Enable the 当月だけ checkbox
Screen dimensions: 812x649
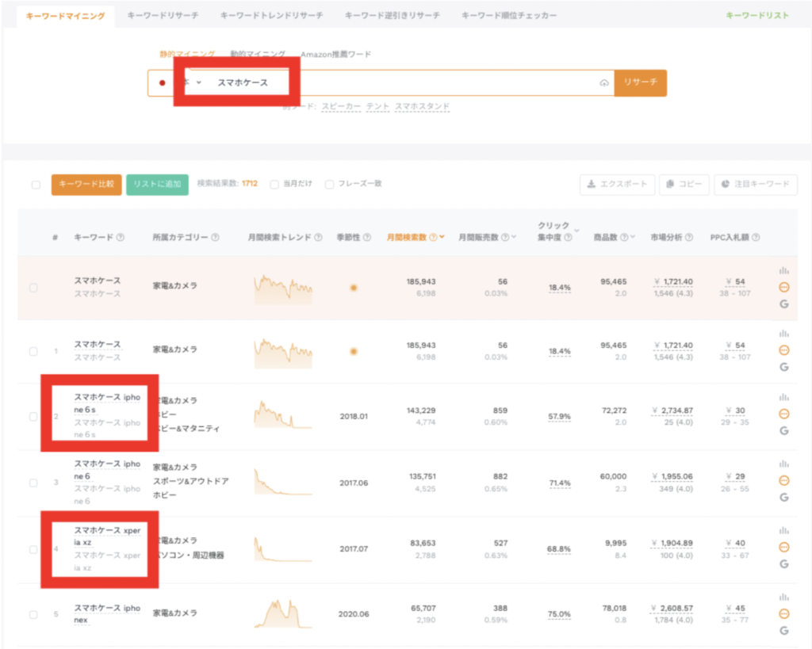(274, 184)
